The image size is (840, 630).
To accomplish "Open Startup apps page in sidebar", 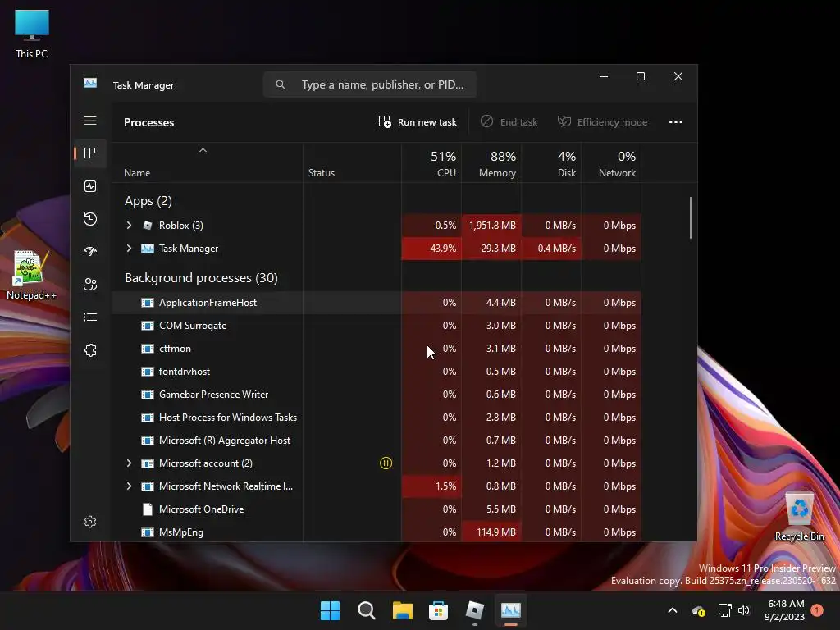I will coord(90,251).
